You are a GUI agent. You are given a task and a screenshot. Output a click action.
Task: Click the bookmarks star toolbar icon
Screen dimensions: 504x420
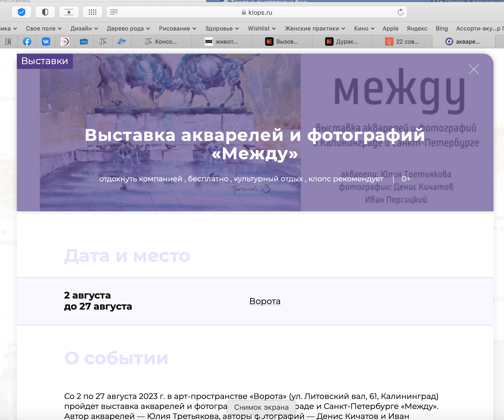[x=69, y=12]
